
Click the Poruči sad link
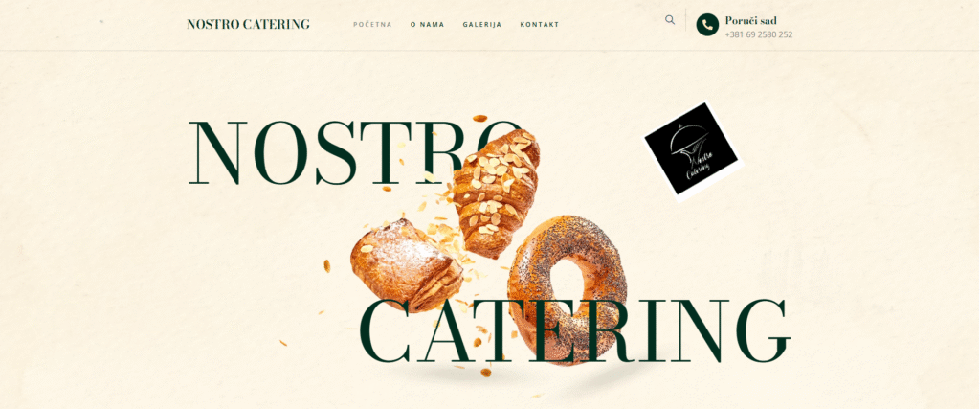(750, 21)
